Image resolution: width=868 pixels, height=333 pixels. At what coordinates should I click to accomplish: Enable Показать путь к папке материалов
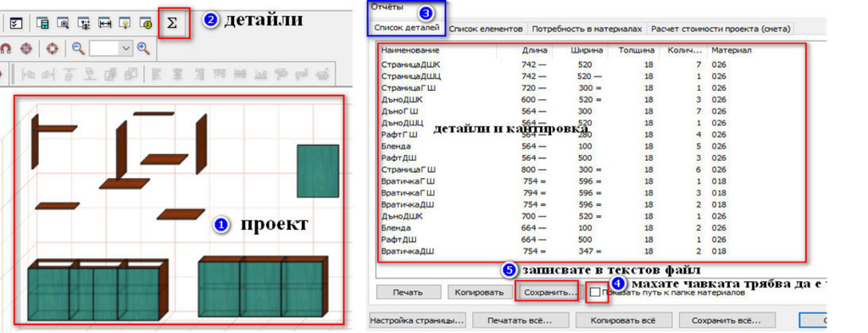point(595,292)
